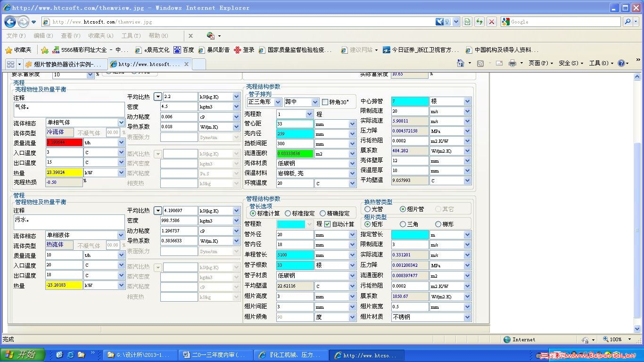Click the 国家质量监督检验检疫 favorites link
Image resolution: width=644 pixels, height=362 pixels.
coord(296,49)
